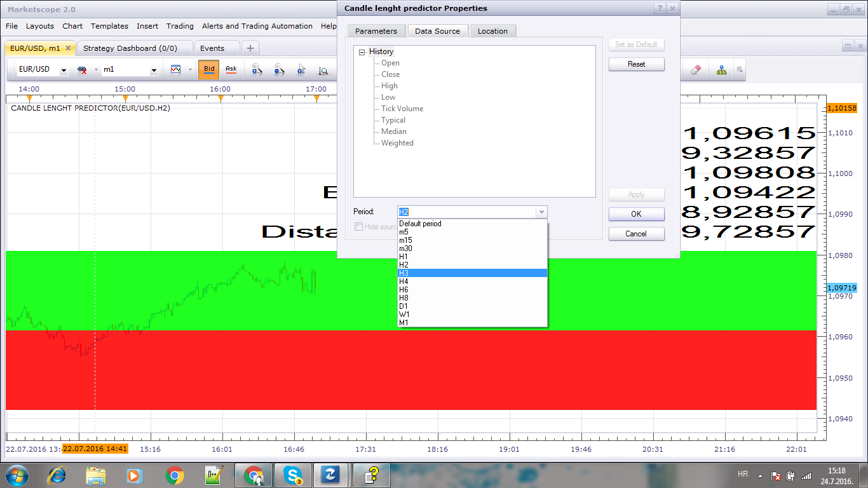The width and height of the screenshot is (868, 488).
Task: Click the zoom out magnifier icon
Action: pyautogui.click(x=279, y=70)
